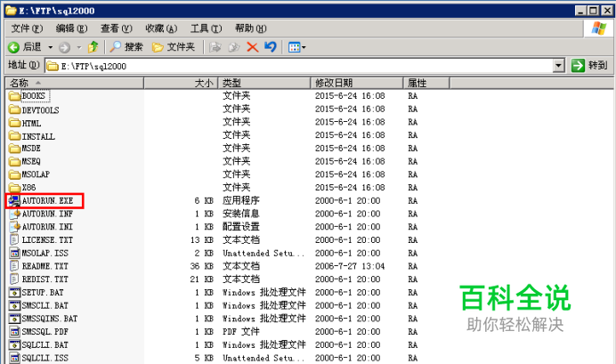This screenshot has width=616, height=364.
Task: Open the Views dropdown button
Action: click(x=297, y=47)
